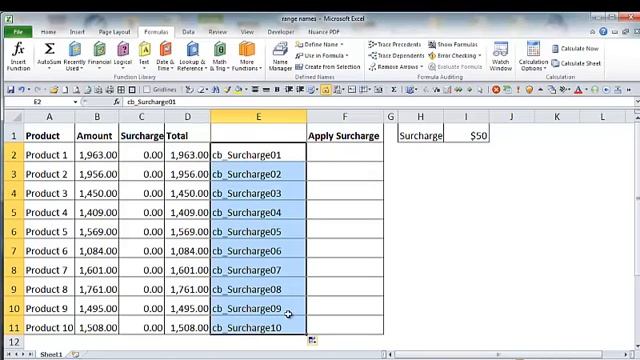Select the Surcharge label cell in H1

421,136
